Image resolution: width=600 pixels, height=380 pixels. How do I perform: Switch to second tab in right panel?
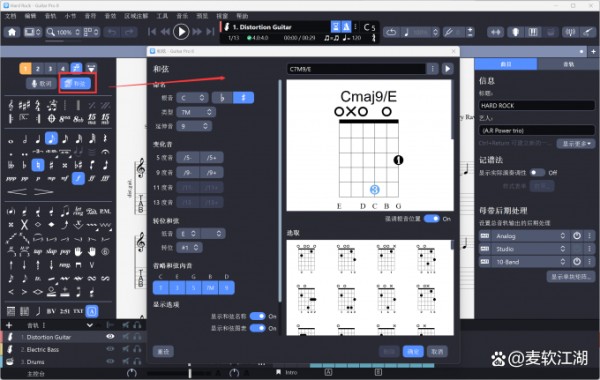tap(568, 64)
